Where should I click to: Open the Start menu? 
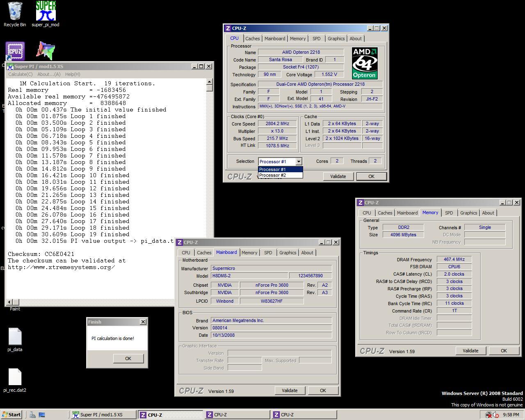click(x=11, y=415)
